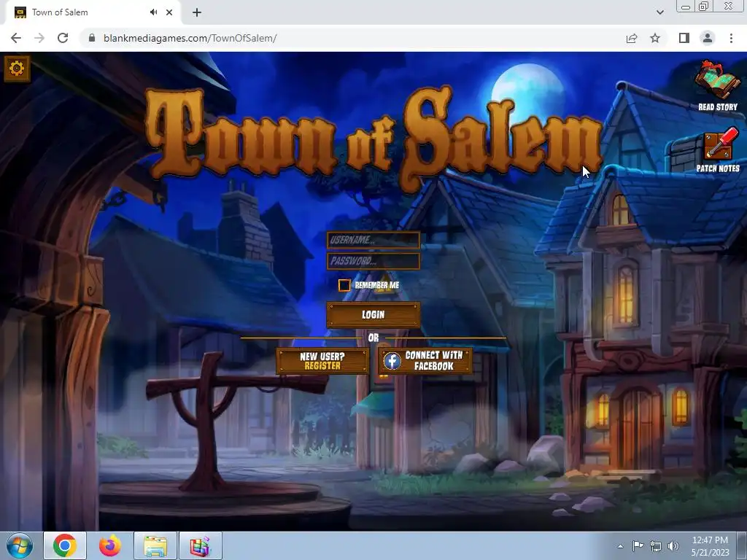Mute the tab via the speaker icon
Image resolution: width=747 pixels, height=560 pixels.
153,12
